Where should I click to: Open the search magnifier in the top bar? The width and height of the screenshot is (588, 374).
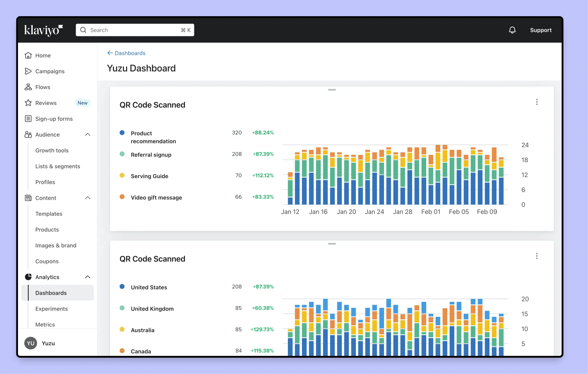tap(83, 30)
